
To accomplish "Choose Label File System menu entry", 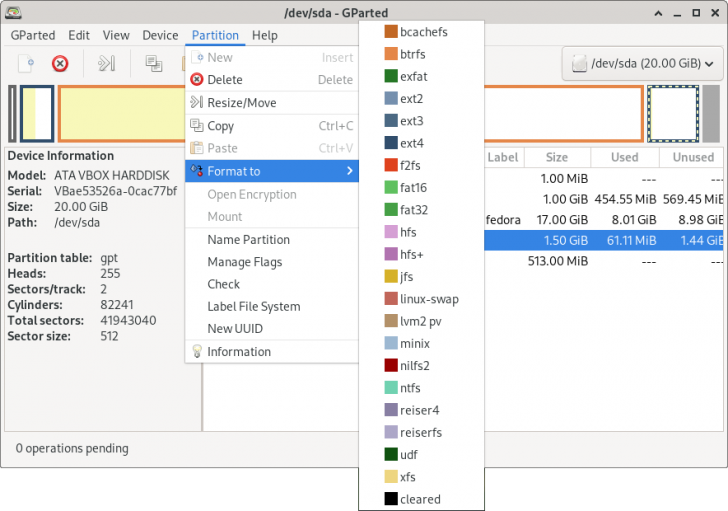I will 272,306.
